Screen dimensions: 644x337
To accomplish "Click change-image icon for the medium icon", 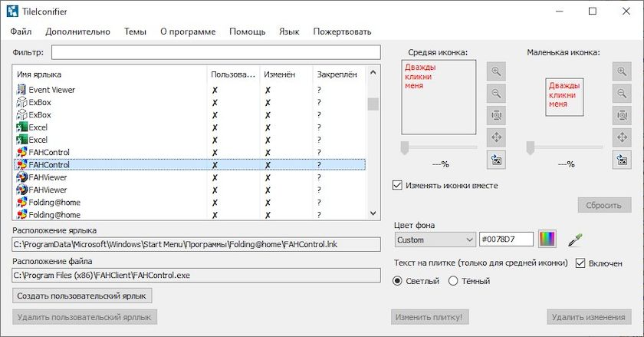I will 496,160.
